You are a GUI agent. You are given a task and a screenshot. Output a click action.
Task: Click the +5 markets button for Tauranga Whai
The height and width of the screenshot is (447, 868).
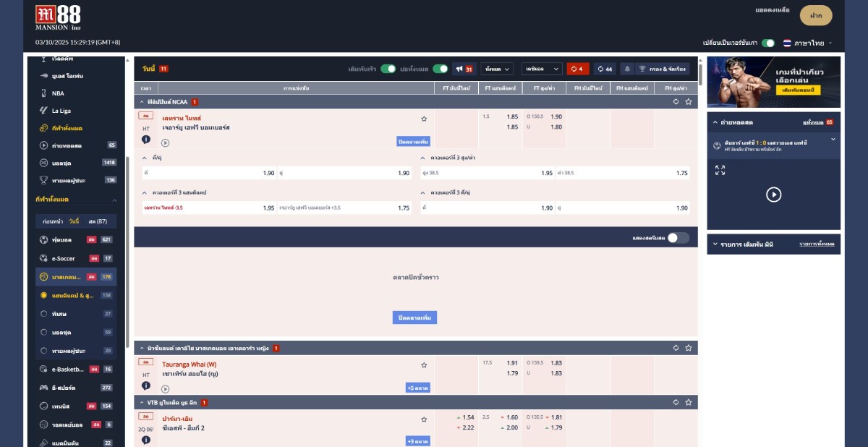[x=417, y=388]
